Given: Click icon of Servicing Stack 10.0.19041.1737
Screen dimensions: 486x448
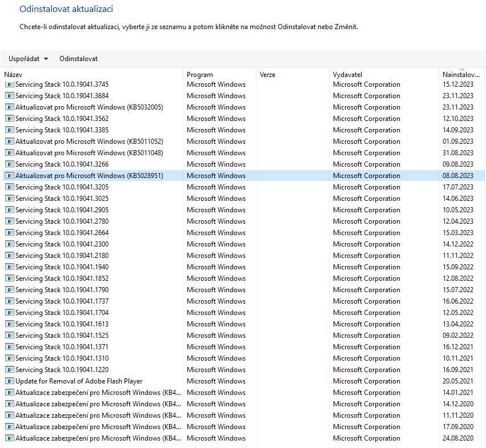Looking at the screenshot, I should click(x=10, y=301).
